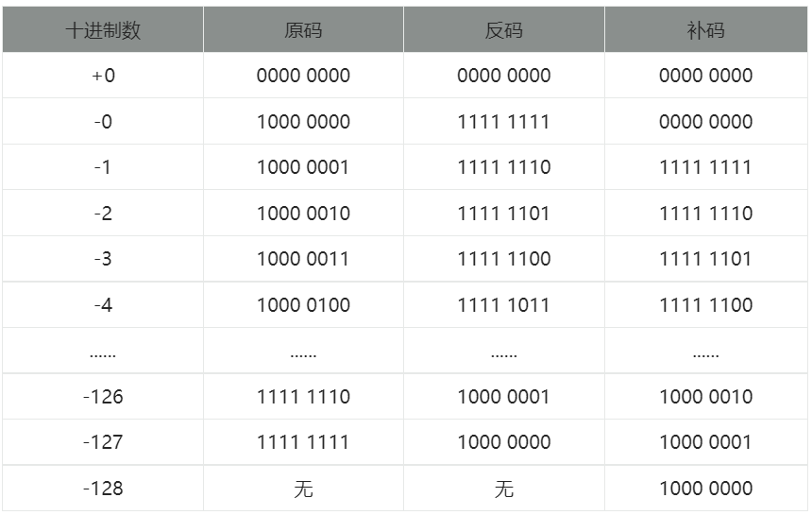This screenshot has width=812, height=515.
Task: Click 补码 value 1000 0000 for -128
Action: [x=705, y=489]
